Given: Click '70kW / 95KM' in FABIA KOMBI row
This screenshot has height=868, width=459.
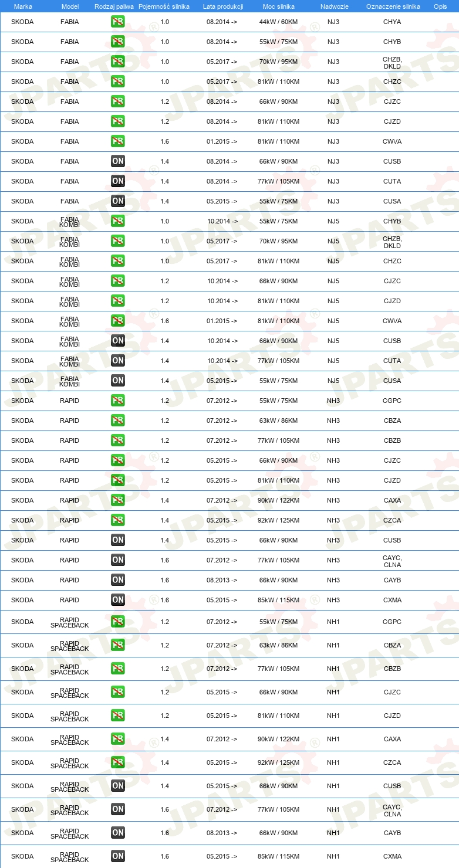Looking at the screenshot, I should click(279, 241).
